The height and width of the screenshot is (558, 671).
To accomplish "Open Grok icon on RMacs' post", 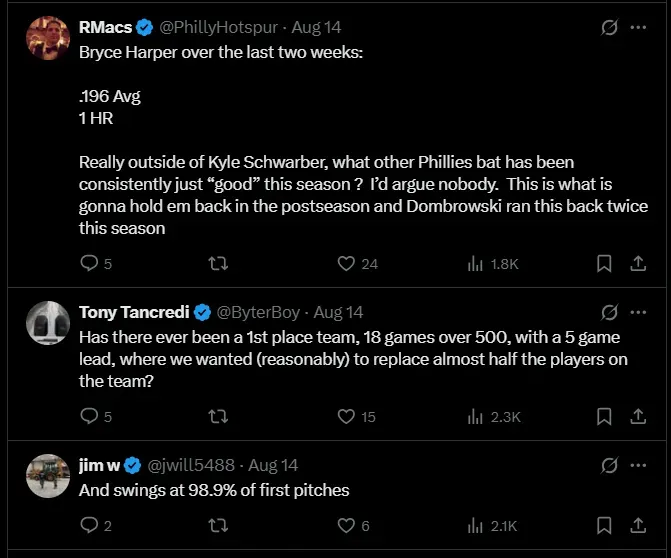I will (x=607, y=28).
